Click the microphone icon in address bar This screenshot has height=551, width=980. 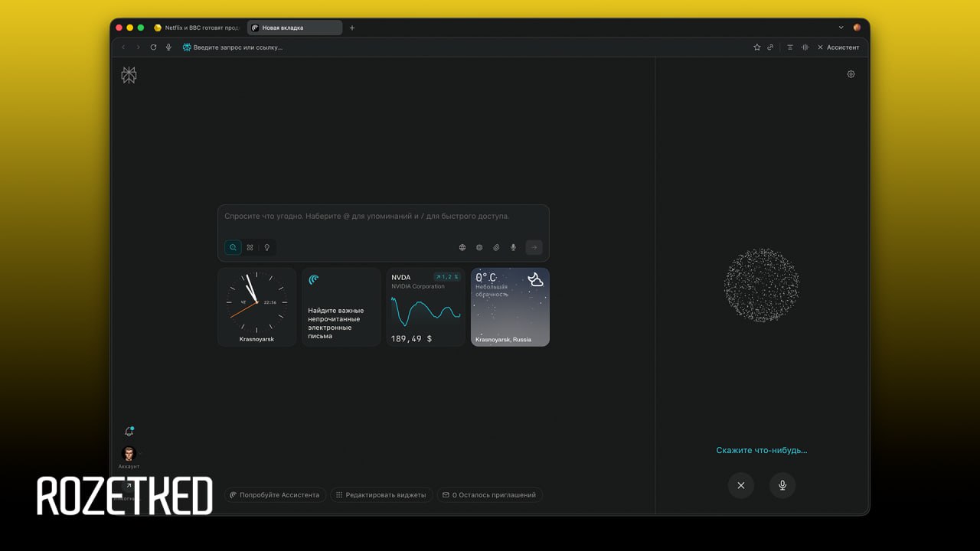[x=168, y=47]
